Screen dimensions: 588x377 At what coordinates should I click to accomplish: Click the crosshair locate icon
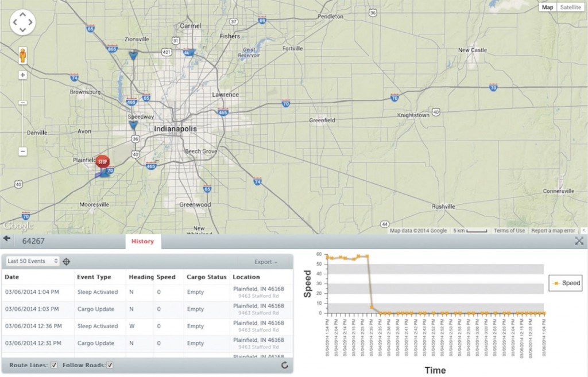click(x=67, y=262)
